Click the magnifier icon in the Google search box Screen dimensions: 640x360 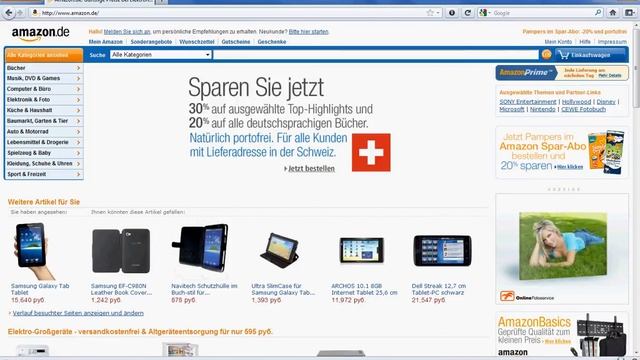click(x=598, y=13)
